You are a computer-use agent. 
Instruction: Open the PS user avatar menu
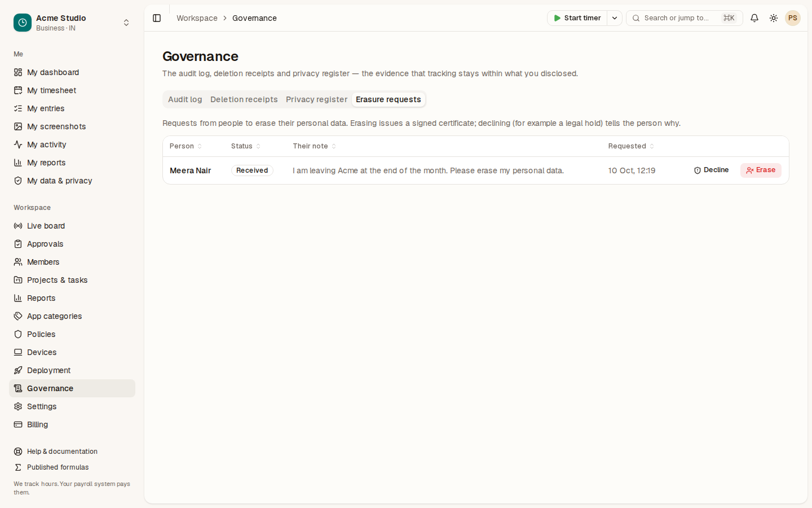click(x=793, y=18)
